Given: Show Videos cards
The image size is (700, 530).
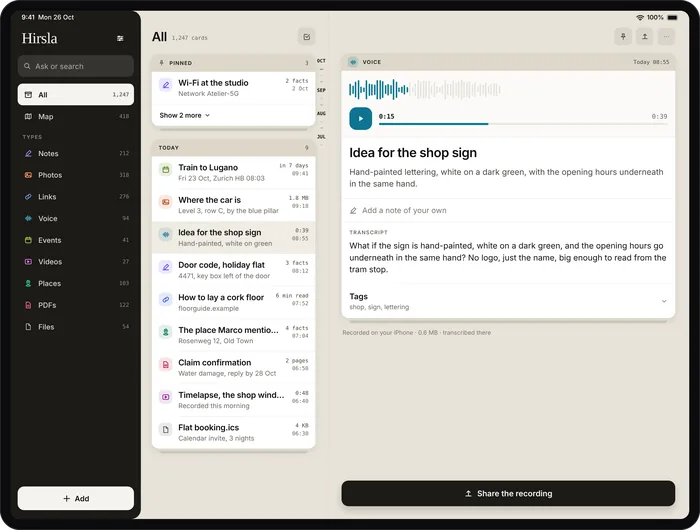Looking at the screenshot, I should [x=75, y=262].
